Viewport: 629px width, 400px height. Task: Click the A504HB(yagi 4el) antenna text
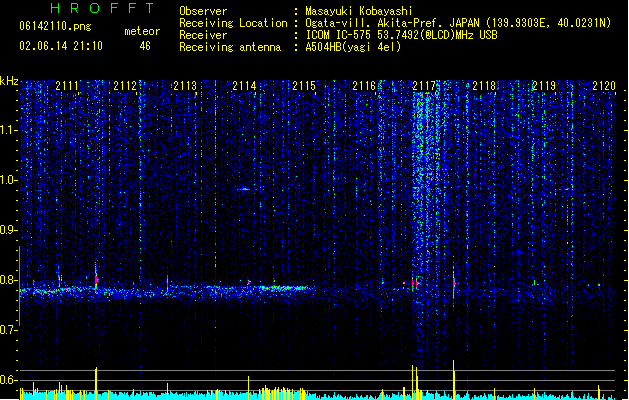tap(353, 47)
